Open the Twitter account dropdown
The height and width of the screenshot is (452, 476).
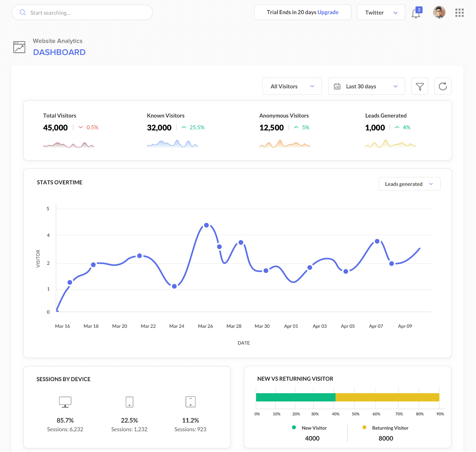coord(381,12)
